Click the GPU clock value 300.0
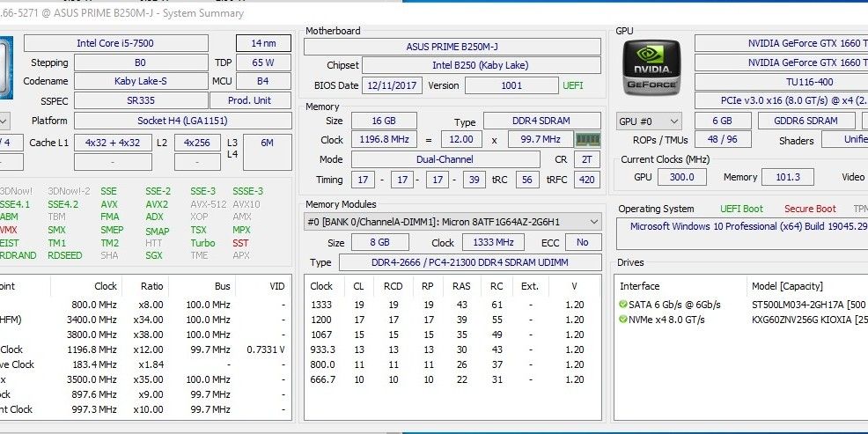Viewport: 868px width, 434px height. click(x=681, y=177)
